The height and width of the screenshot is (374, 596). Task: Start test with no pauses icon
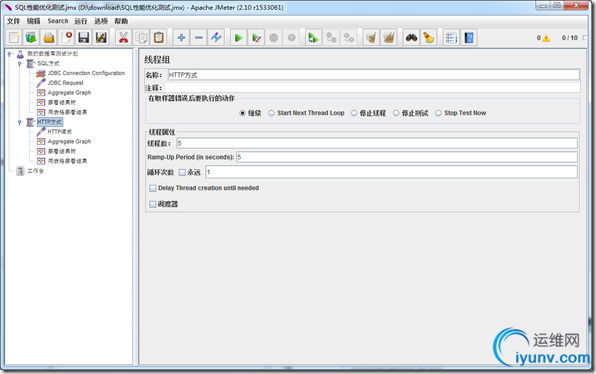click(257, 38)
